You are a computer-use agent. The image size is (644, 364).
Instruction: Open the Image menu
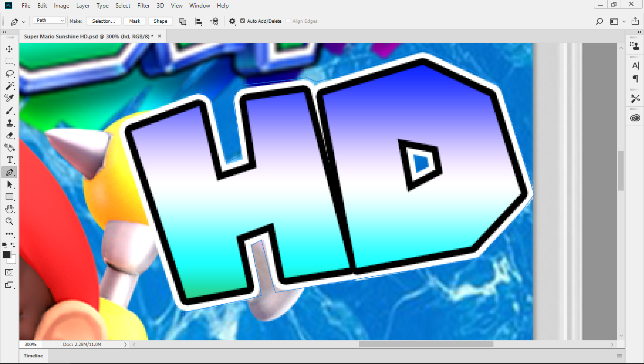(x=62, y=6)
